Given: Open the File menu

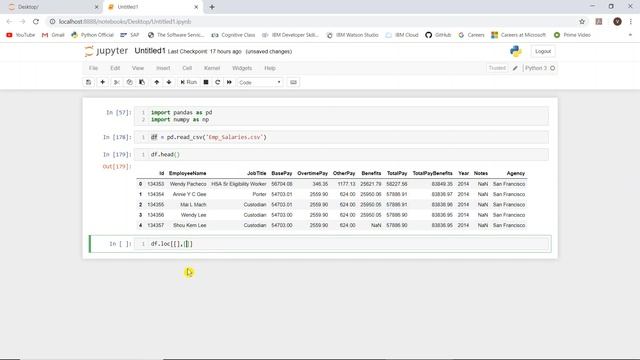Looking at the screenshot, I should [93, 68].
